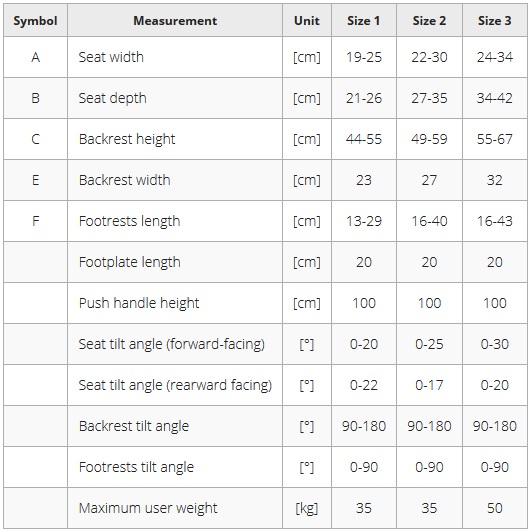The width and height of the screenshot is (531, 531).
Task: Select symbol E in the Backrest width row
Action: click(x=35, y=180)
